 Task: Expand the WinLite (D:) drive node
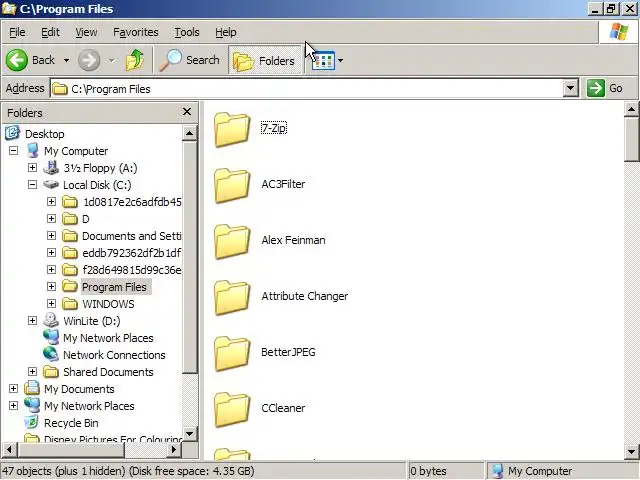pyautogui.click(x=33, y=321)
